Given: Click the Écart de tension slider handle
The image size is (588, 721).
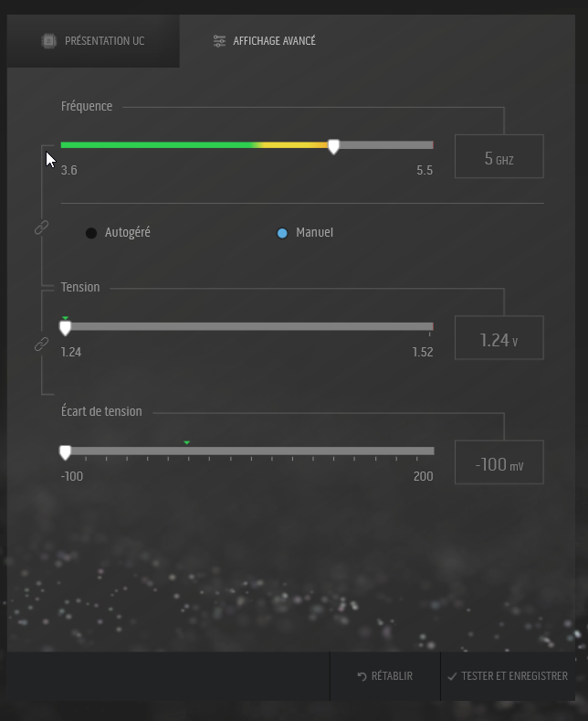Looking at the screenshot, I should tap(65, 451).
